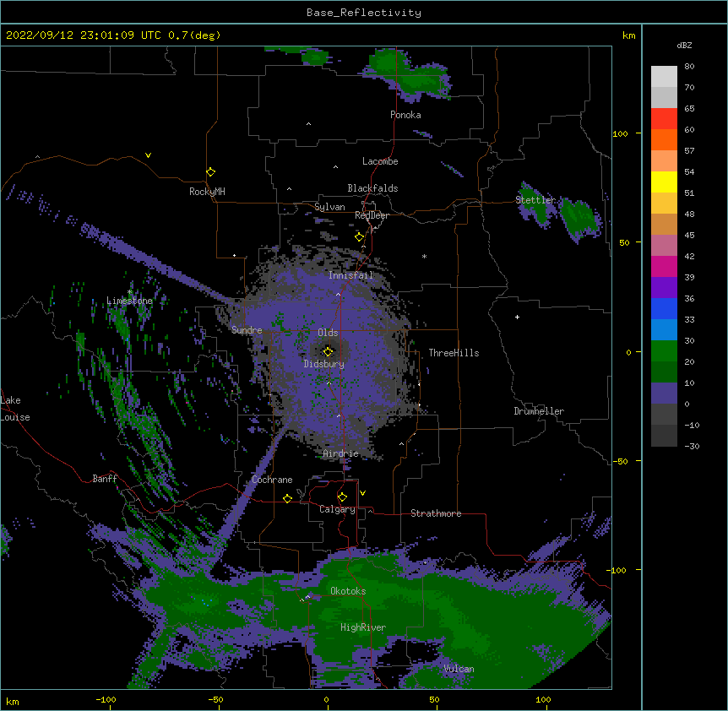Click the Cochrane town label

[x=272, y=480]
